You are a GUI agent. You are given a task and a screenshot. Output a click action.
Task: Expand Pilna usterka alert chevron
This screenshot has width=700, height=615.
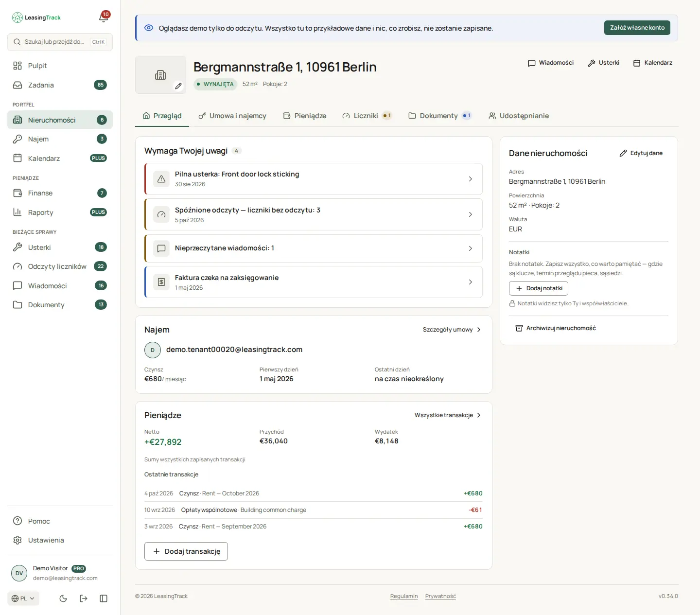(471, 179)
